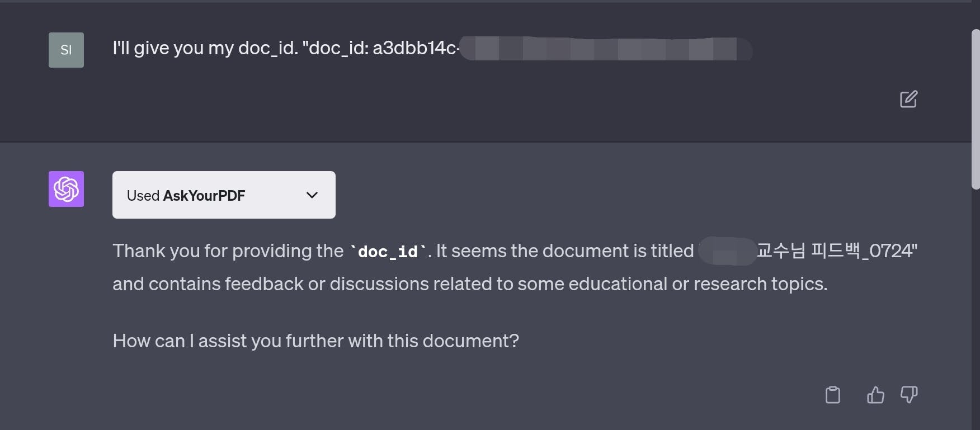Click the vertical scrollbar thumb
Image resolution: width=980 pixels, height=430 pixels.
(976, 109)
